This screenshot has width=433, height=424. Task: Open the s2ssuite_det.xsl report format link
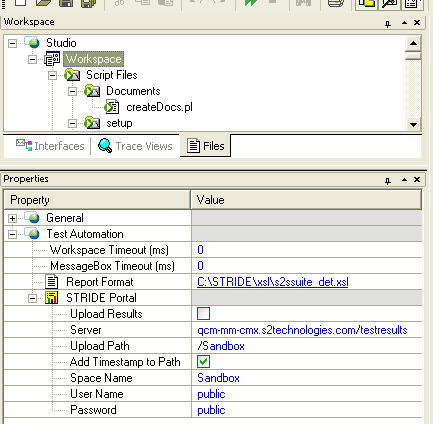click(x=273, y=282)
